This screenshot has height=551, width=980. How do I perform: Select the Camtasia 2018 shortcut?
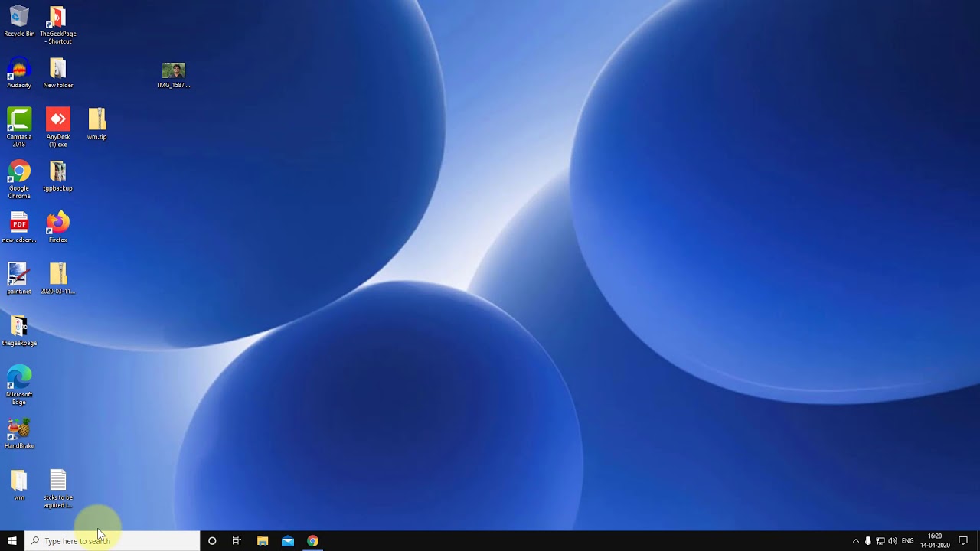pos(19,127)
